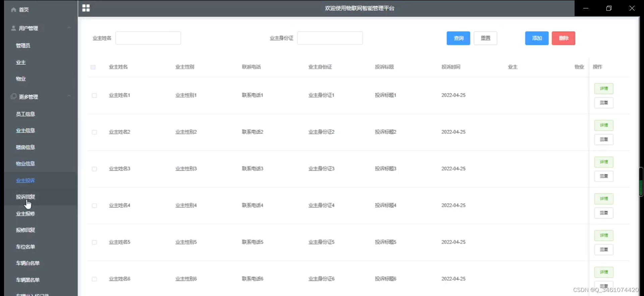Image resolution: width=644 pixels, height=296 pixels.
Task: Toggle the select-all checkbox in table header
Action: click(x=93, y=67)
